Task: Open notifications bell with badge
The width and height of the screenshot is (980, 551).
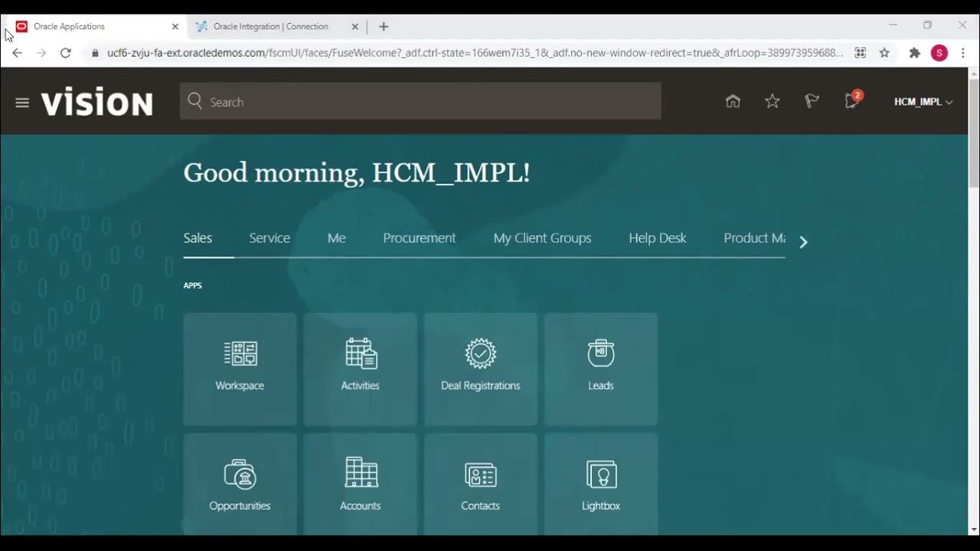Action: [x=852, y=100]
